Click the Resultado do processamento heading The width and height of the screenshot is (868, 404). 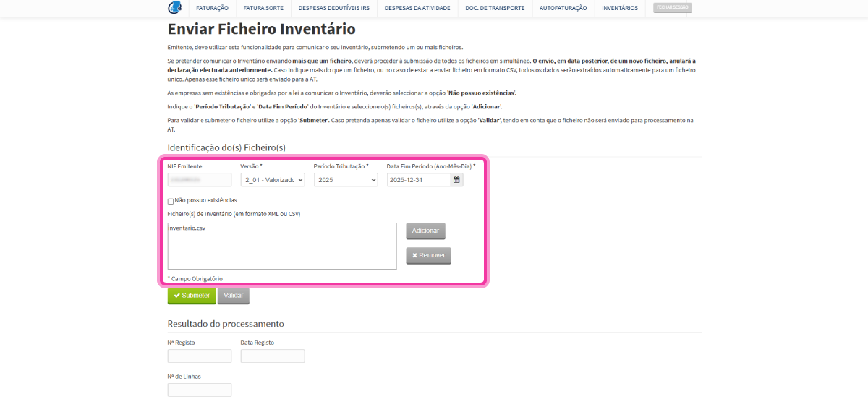tap(226, 324)
